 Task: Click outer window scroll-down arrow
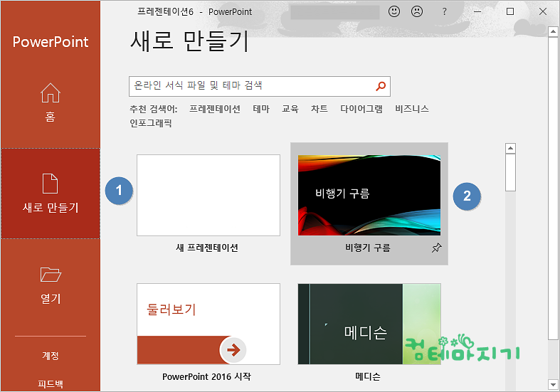pos(553,384)
